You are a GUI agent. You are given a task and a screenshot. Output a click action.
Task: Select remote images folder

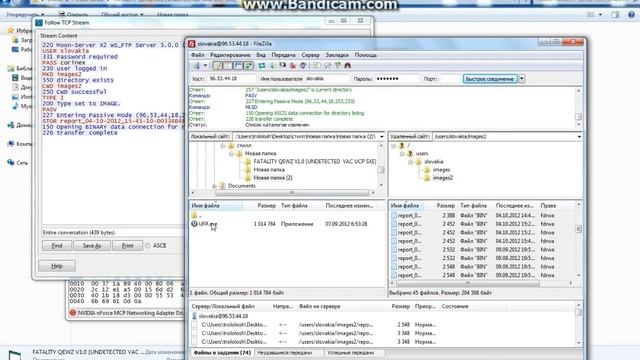441,170
